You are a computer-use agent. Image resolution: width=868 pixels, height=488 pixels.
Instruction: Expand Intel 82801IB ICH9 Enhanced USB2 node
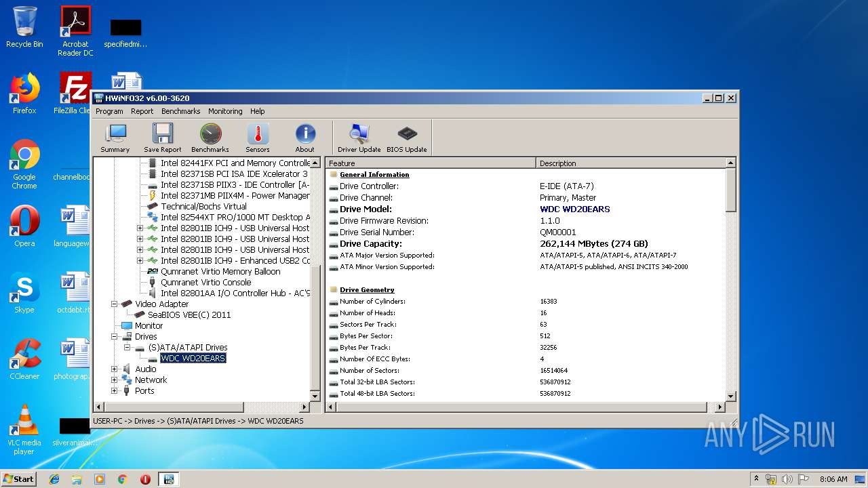(140, 261)
